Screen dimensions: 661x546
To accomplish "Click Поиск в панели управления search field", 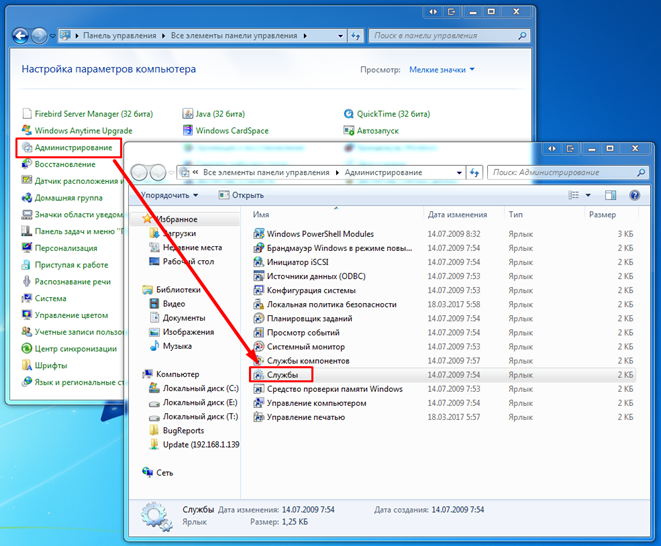I will tap(444, 36).
